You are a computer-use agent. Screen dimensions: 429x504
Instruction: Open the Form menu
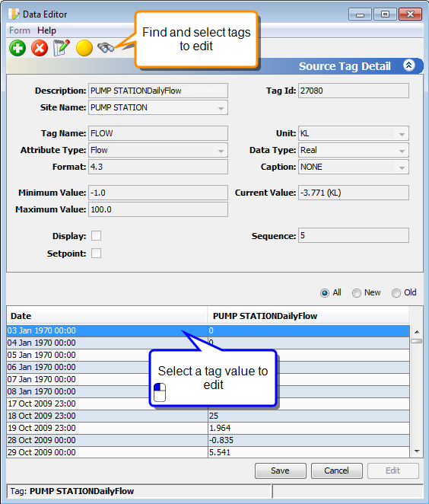coord(20,30)
